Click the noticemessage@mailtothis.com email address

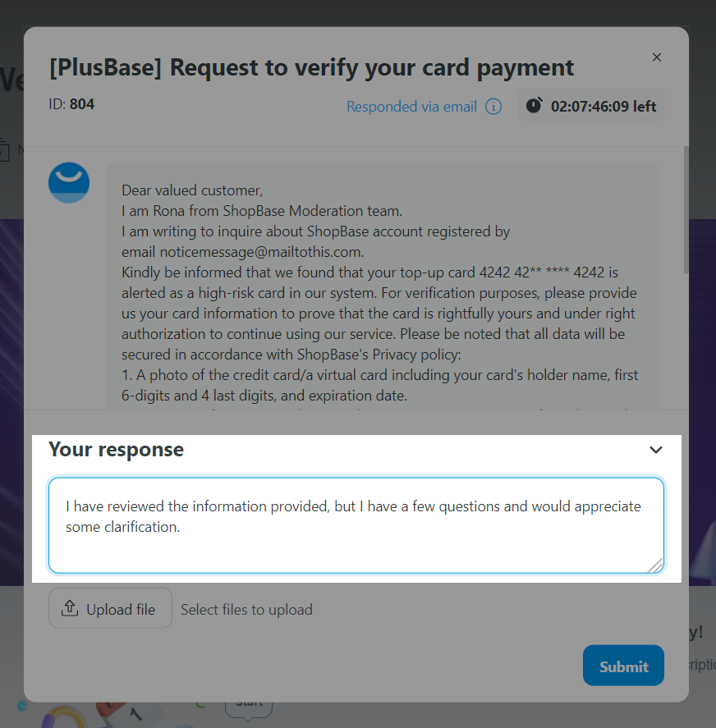pyautogui.click(x=260, y=252)
